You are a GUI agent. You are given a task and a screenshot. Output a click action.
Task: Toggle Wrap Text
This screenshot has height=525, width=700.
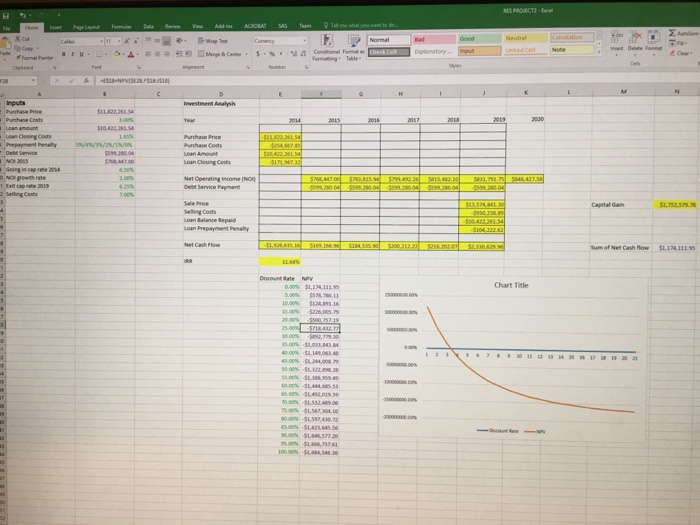pos(212,41)
